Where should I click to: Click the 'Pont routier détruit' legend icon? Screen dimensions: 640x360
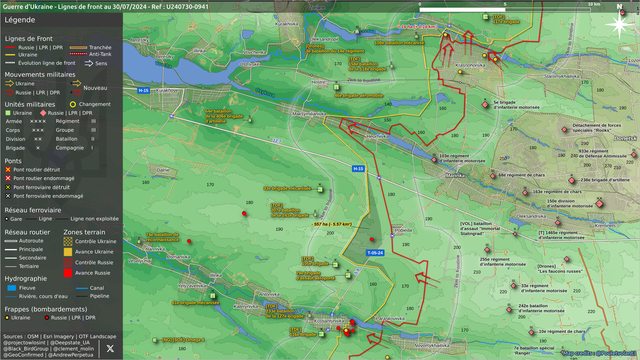point(8,169)
